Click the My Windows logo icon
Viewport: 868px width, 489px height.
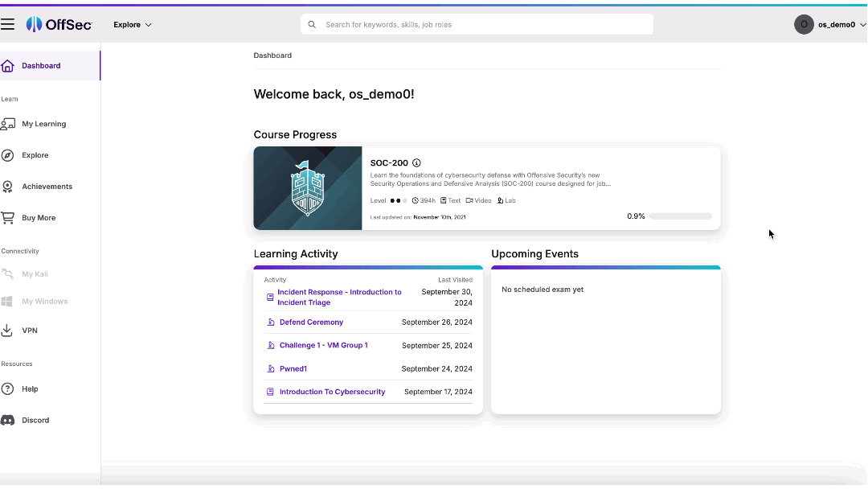(7, 302)
